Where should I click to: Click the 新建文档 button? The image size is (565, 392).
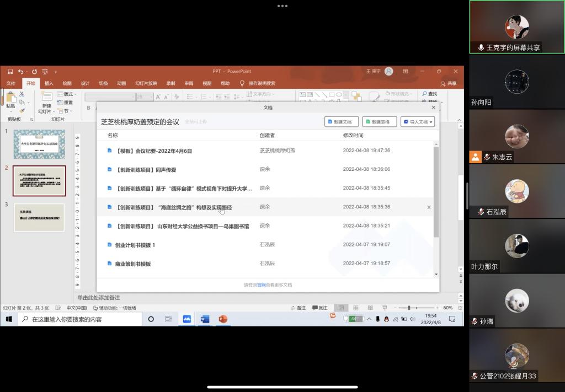pos(342,122)
